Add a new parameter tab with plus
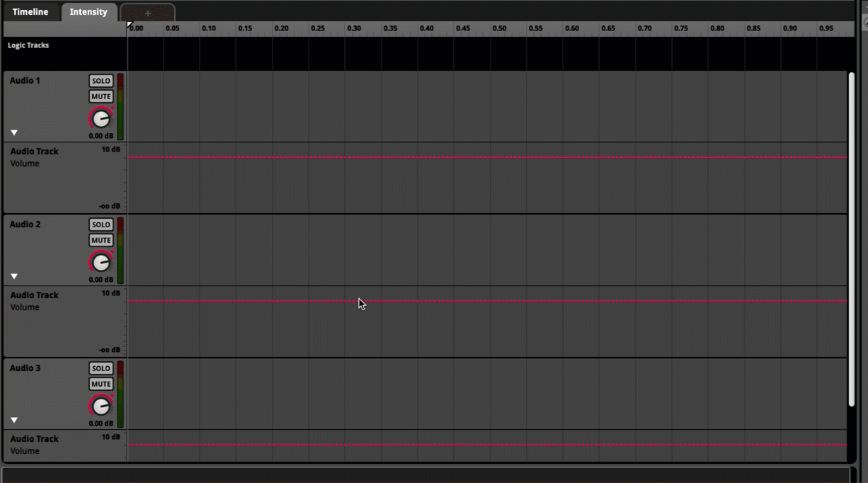The image size is (868, 483). point(147,13)
